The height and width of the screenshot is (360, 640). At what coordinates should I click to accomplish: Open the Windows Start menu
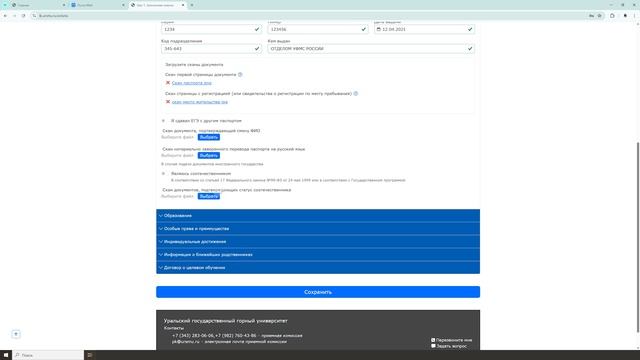click(x=6, y=355)
